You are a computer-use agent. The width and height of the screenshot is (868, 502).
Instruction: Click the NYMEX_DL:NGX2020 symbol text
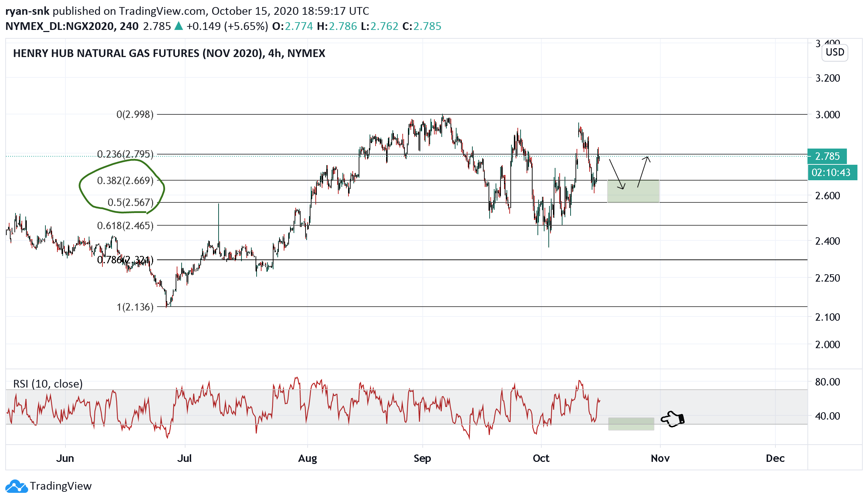tap(61, 26)
